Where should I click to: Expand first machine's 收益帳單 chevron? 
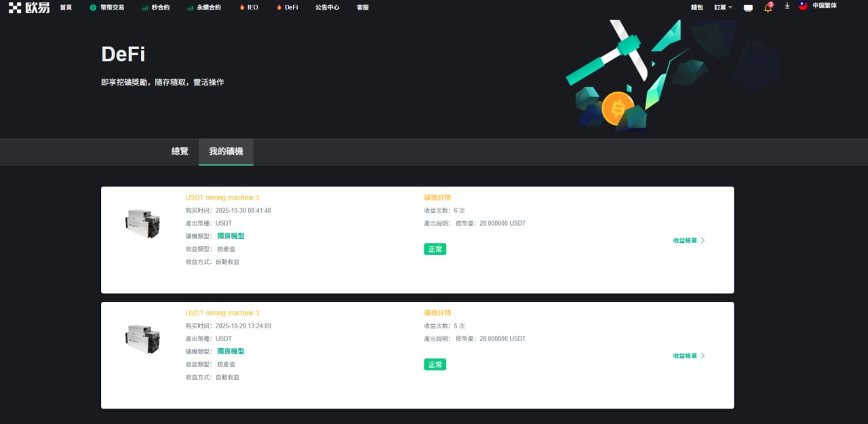703,240
